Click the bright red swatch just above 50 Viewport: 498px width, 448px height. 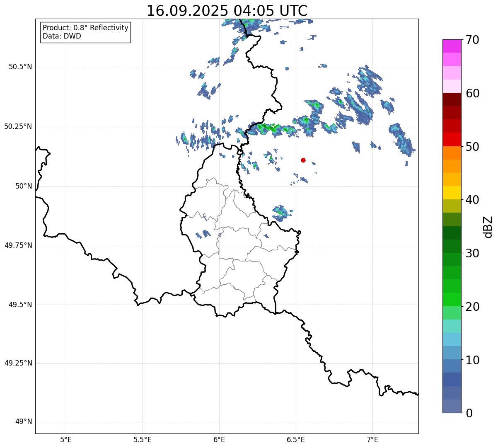(x=452, y=139)
